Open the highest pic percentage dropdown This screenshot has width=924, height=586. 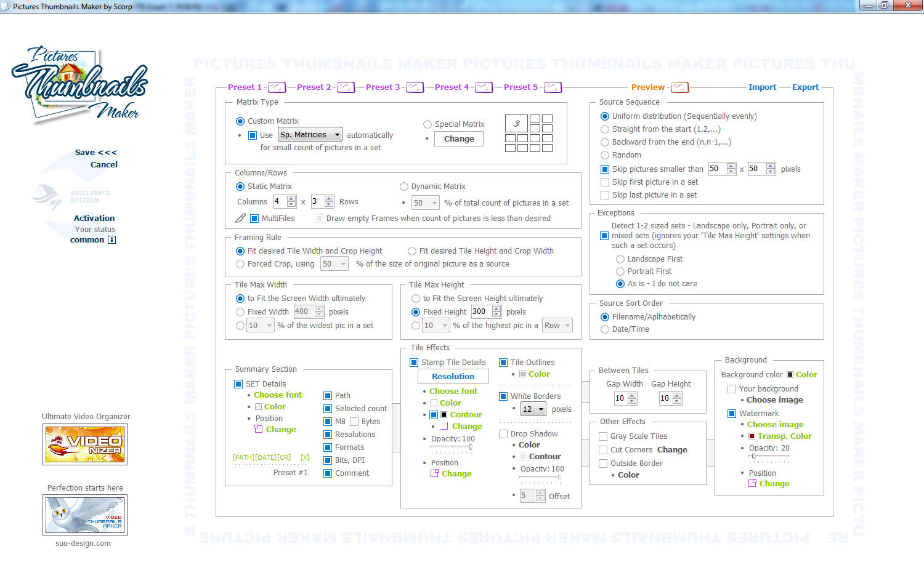tap(436, 326)
